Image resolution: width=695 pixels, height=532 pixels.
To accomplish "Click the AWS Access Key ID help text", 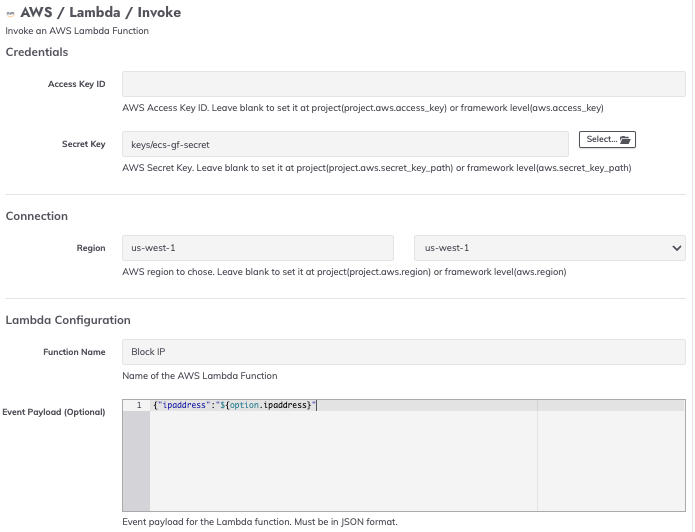I will (363, 108).
